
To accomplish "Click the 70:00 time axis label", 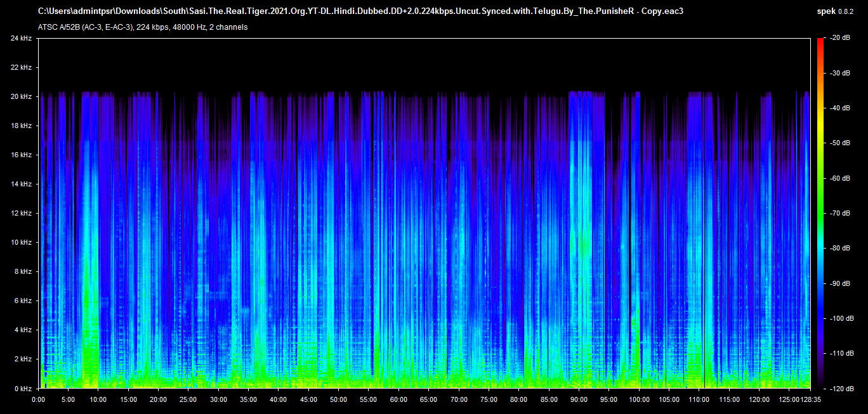I will tap(459, 400).
